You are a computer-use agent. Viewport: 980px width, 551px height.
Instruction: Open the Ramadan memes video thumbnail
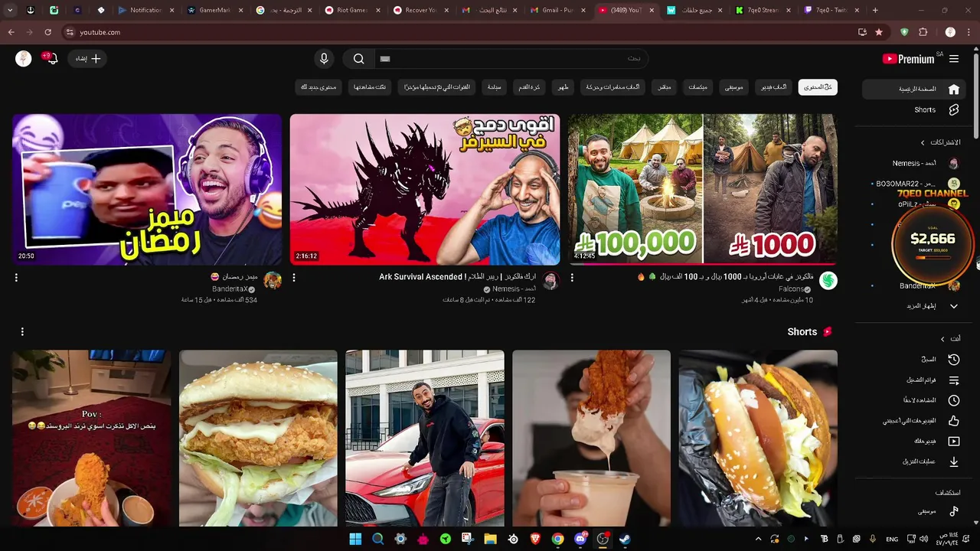(147, 189)
